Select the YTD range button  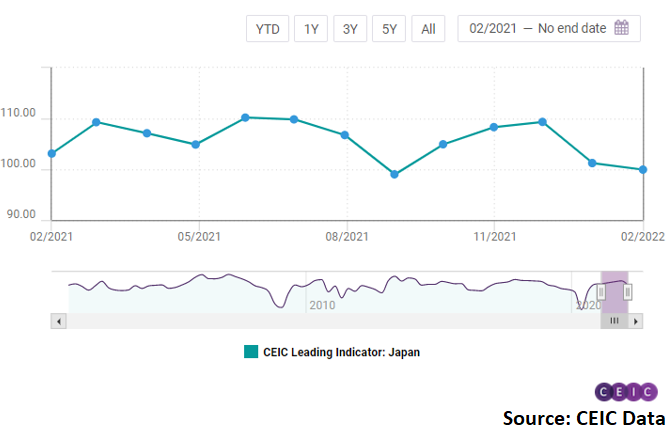click(267, 29)
